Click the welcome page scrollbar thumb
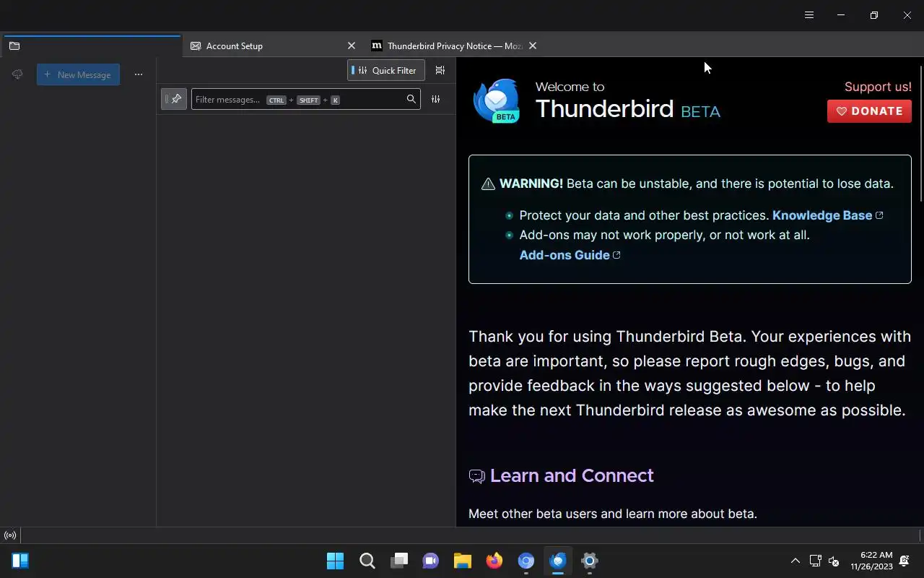The width and height of the screenshot is (924, 578). pos(920,134)
